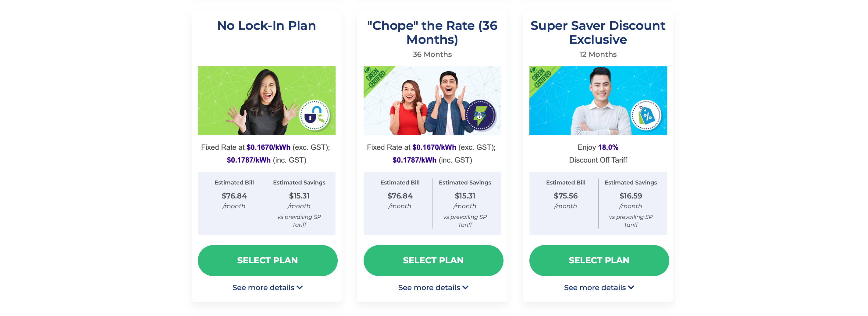Image resolution: width=868 pixels, height=316 pixels.
Task: Click the Super Saver Discount Exclusive heading
Action: [x=598, y=32]
